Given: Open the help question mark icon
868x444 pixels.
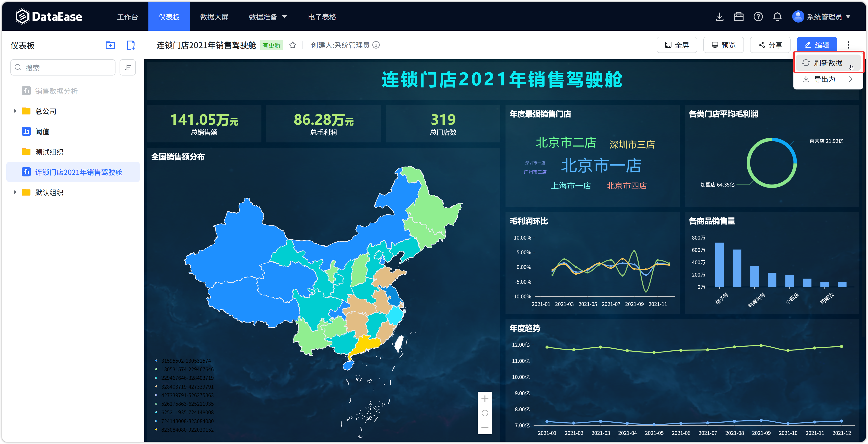Looking at the screenshot, I should pos(758,16).
